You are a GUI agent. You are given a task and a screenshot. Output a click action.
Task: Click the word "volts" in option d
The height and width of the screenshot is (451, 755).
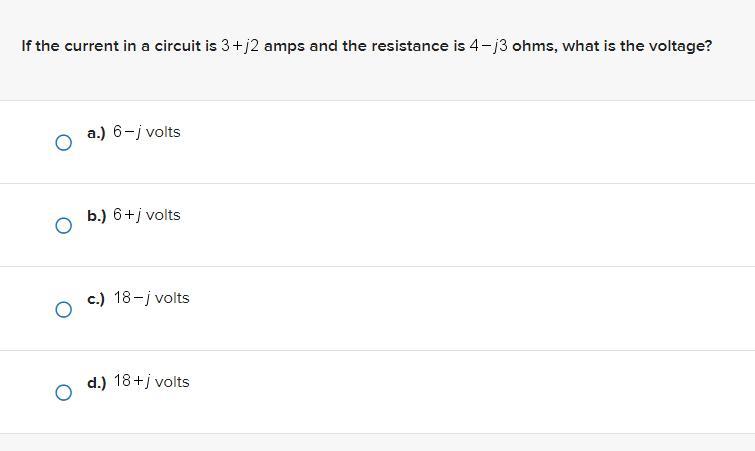coord(172,382)
